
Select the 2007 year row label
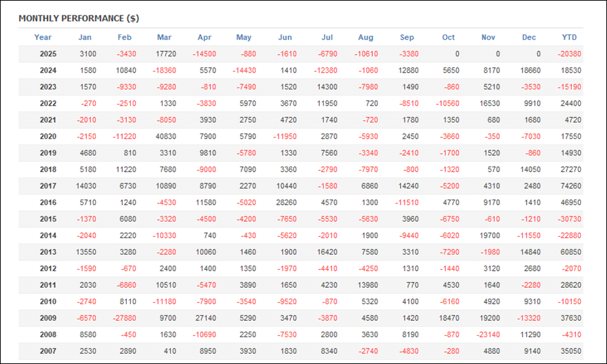(x=48, y=351)
